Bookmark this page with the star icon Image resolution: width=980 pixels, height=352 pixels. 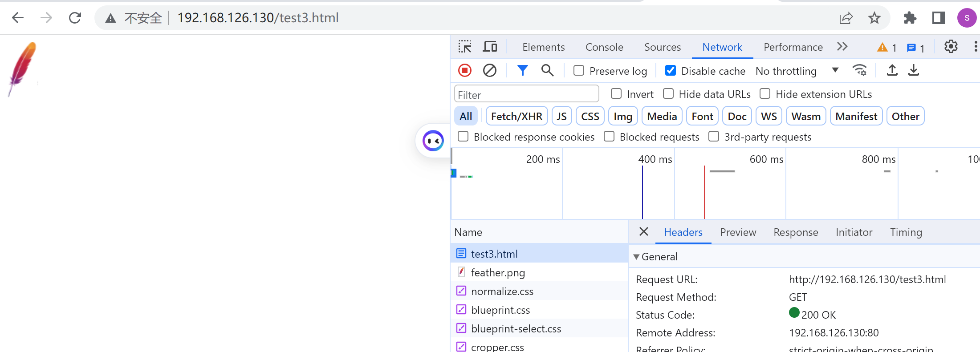pyautogui.click(x=874, y=18)
